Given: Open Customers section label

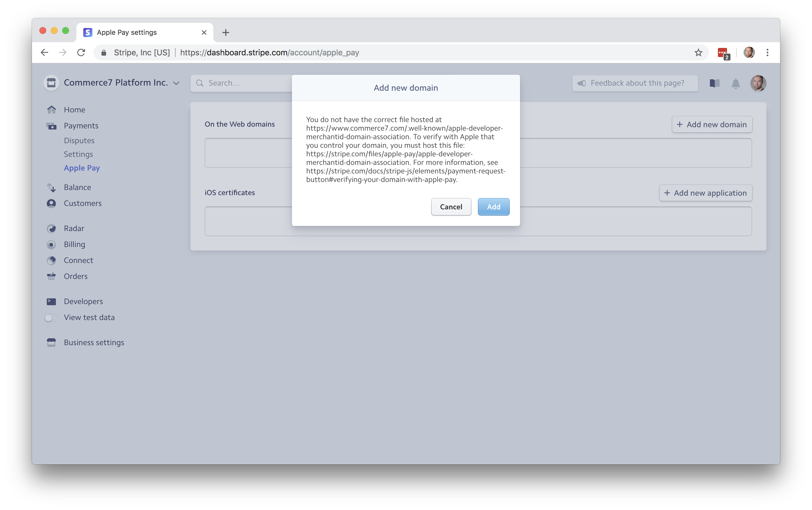Looking at the screenshot, I should coord(83,203).
